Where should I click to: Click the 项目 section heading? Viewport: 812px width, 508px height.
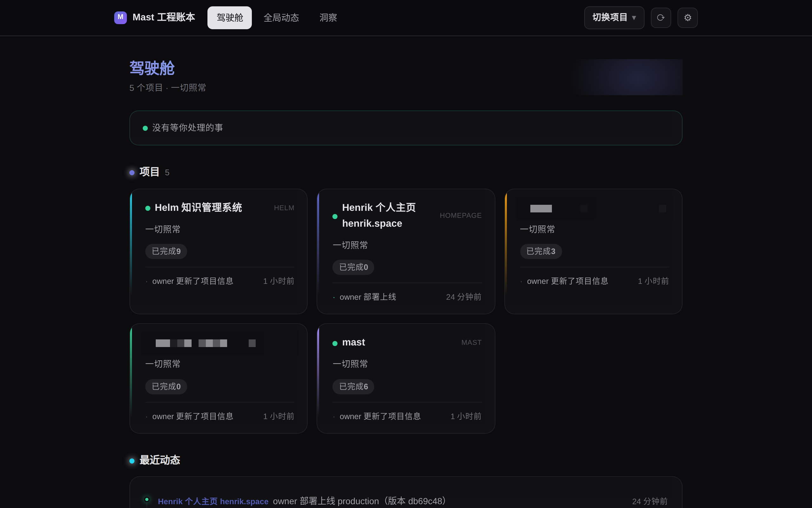click(149, 172)
